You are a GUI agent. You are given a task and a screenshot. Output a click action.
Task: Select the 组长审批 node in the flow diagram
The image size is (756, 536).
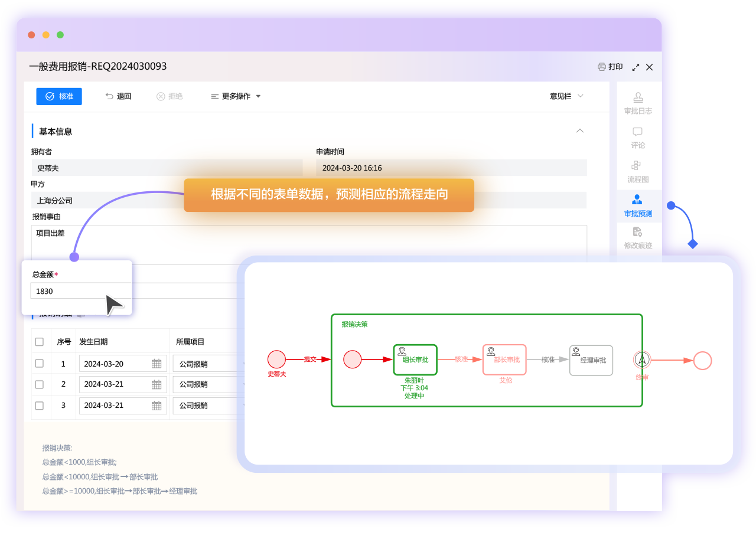tap(415, 359)
